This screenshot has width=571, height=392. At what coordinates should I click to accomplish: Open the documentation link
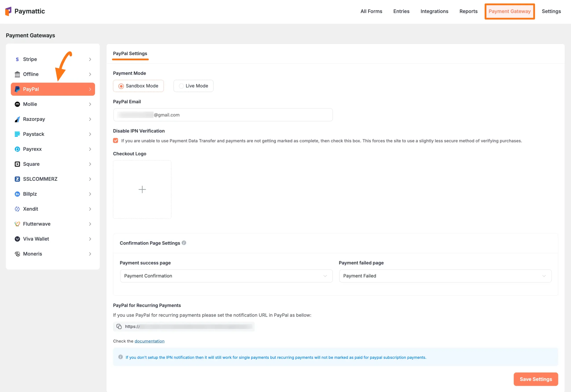coord(149,341)
